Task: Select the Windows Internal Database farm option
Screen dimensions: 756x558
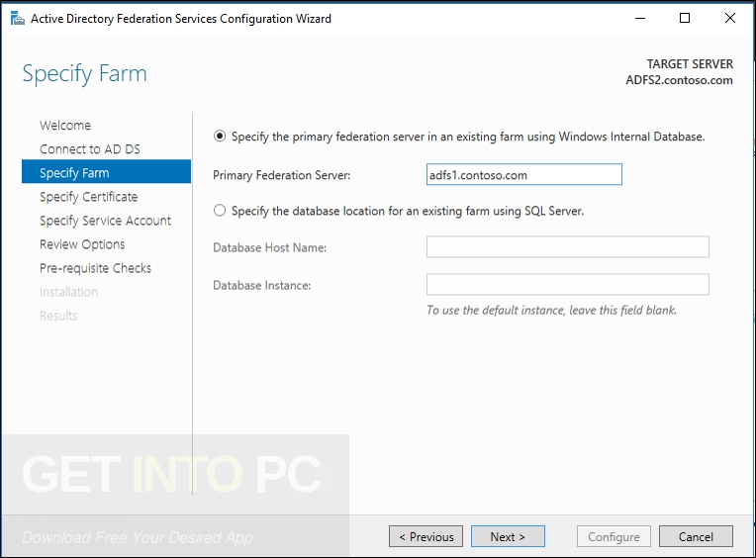Action: pyautogui.click(x=220, y=137)
